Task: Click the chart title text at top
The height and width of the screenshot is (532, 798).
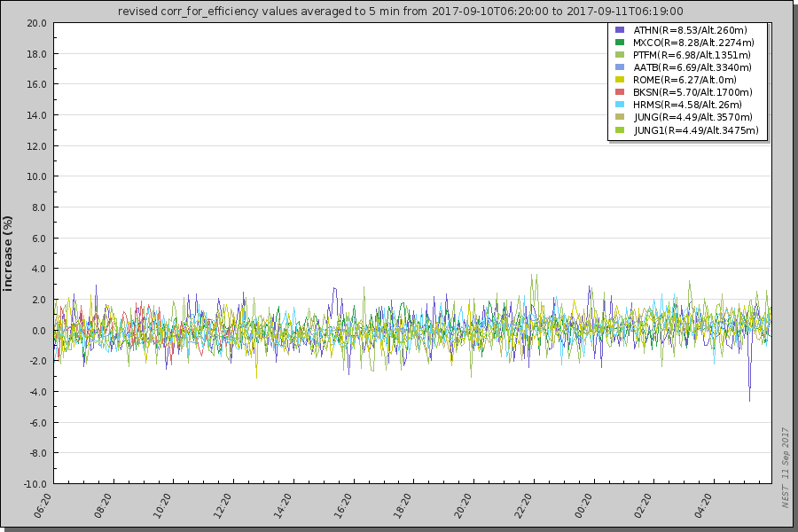Action: click(x=400, y=12)
